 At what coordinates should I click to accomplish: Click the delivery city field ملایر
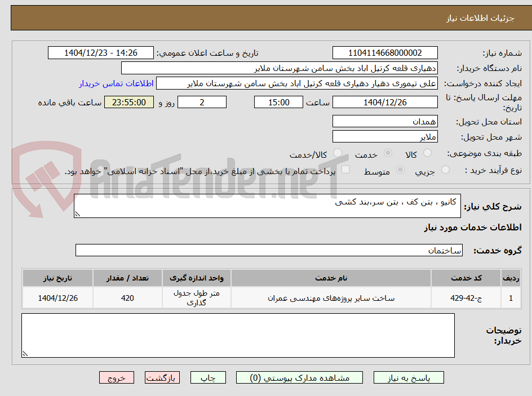[x=385, y=137]
